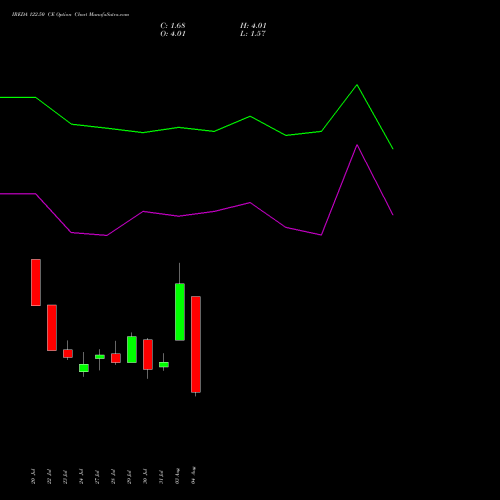Click the long red candle for 04 Aug
The height and width of the screenshot is (500, 500).
coord(196,344)
